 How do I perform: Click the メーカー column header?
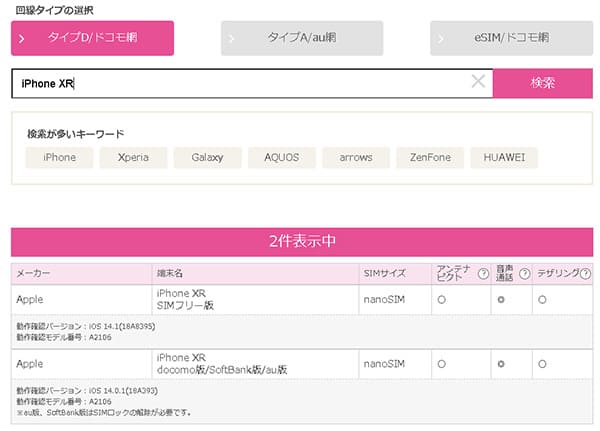(82, 274)
